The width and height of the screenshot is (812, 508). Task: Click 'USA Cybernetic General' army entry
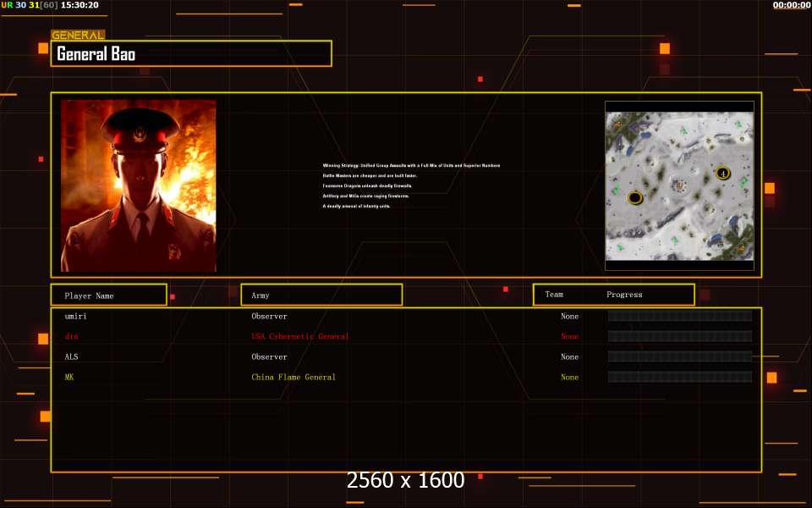click(299, 336)
